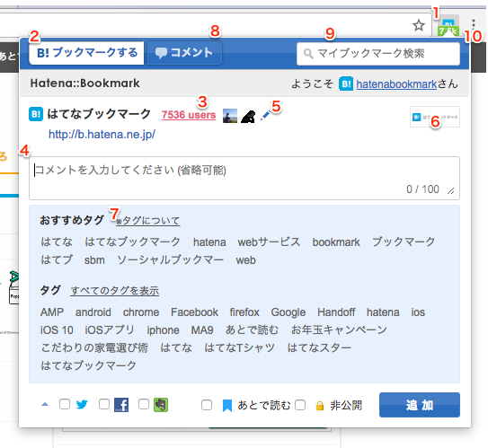
Task: Select the MA9 tag
Action: point(202,330)
